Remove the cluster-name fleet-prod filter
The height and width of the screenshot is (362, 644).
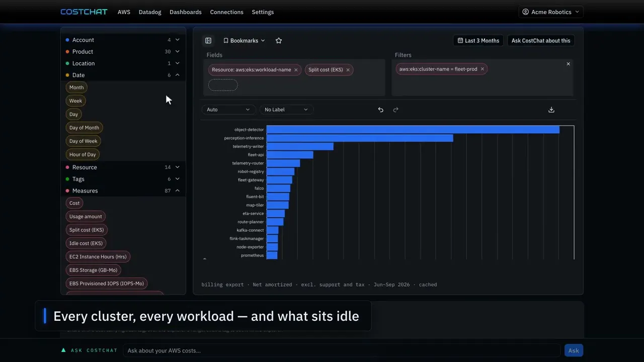482,69
